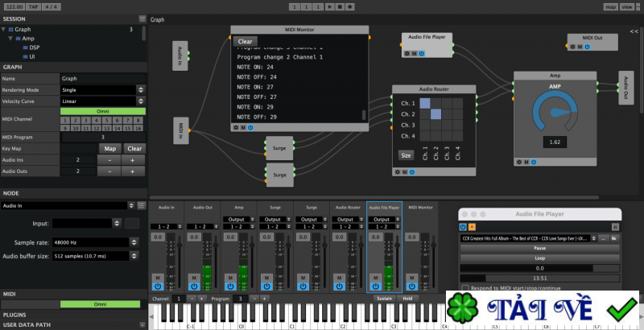The width and height of the screenshot is (644, 330).
Task: Mute the Audio File Player node
Action: click(414, 53)
